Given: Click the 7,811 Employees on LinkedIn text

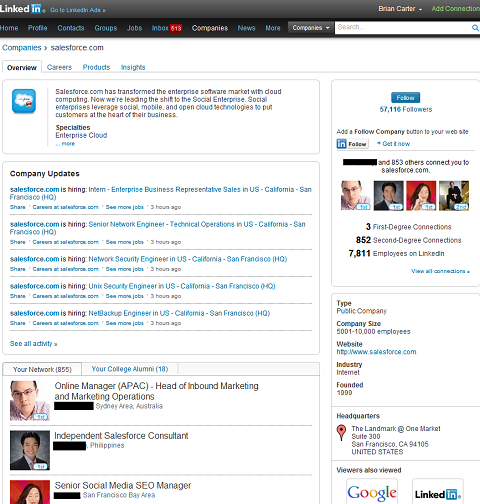Looking at the screenshot, I should (x=396, y=253).
